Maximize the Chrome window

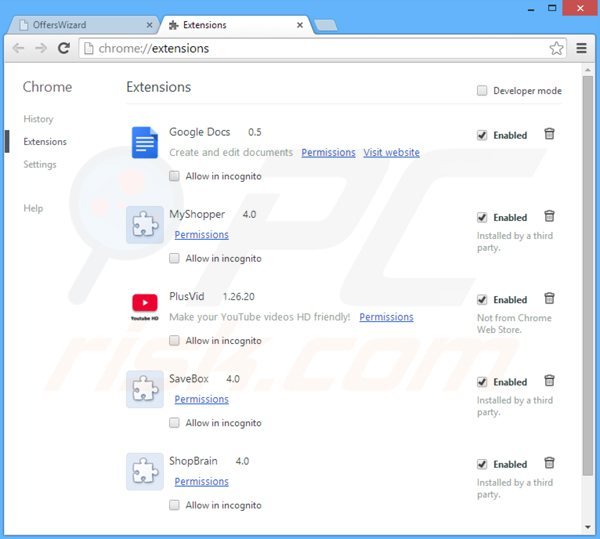pos(552,8)
